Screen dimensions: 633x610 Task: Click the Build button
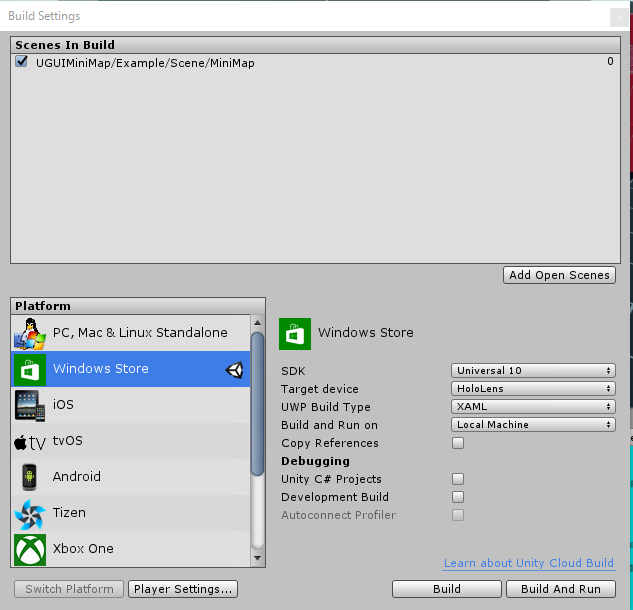tap(446, 589)
